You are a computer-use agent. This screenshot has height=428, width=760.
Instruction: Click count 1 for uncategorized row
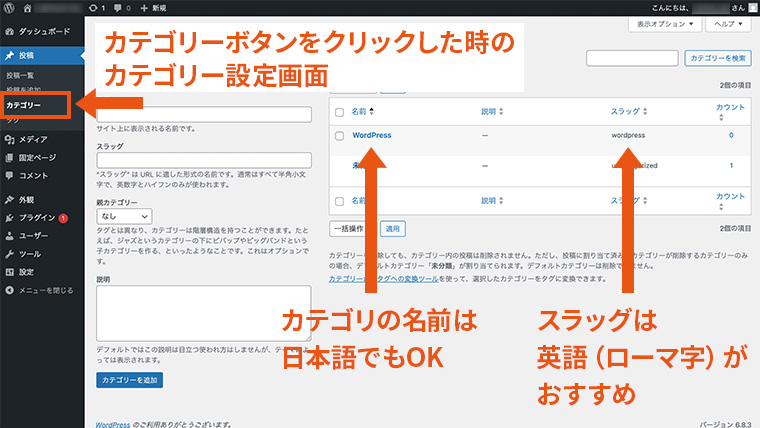click(731, 166)
